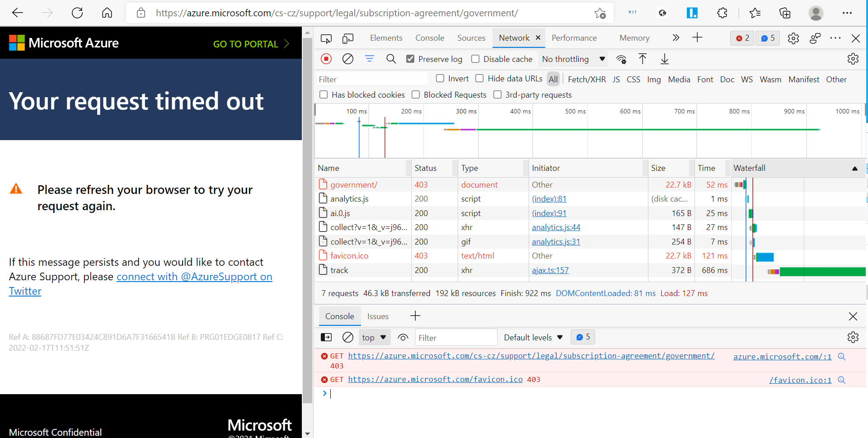Open browser Settings and more menu
868x438 pixels.
847,13
